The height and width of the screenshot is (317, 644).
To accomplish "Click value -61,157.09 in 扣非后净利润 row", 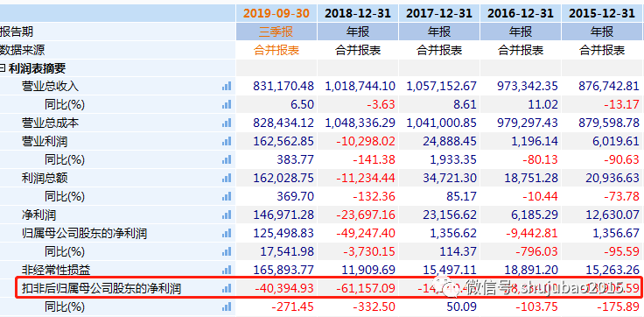I will tap(366, 289).
